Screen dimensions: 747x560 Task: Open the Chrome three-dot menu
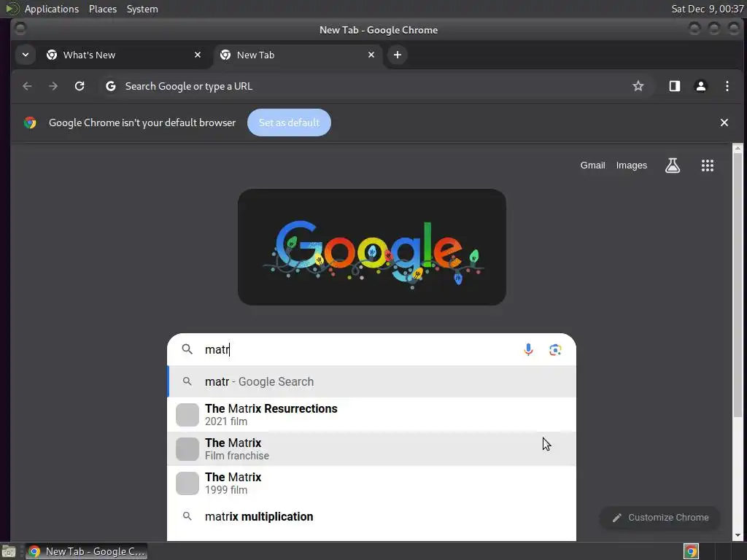pos(727,86)
